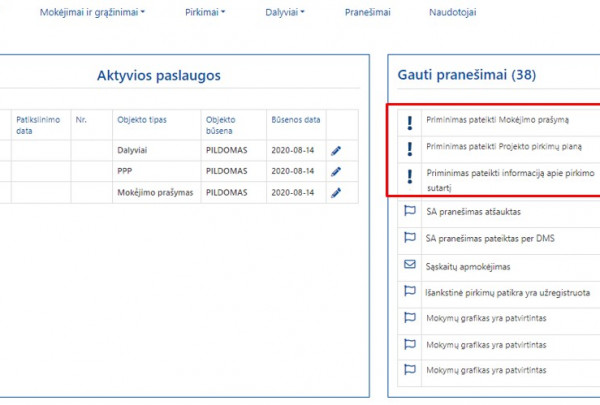
Task: Click the exclamation icon beside the Mokėjimo prašymą reminder
Action: [x=409, y=122]
